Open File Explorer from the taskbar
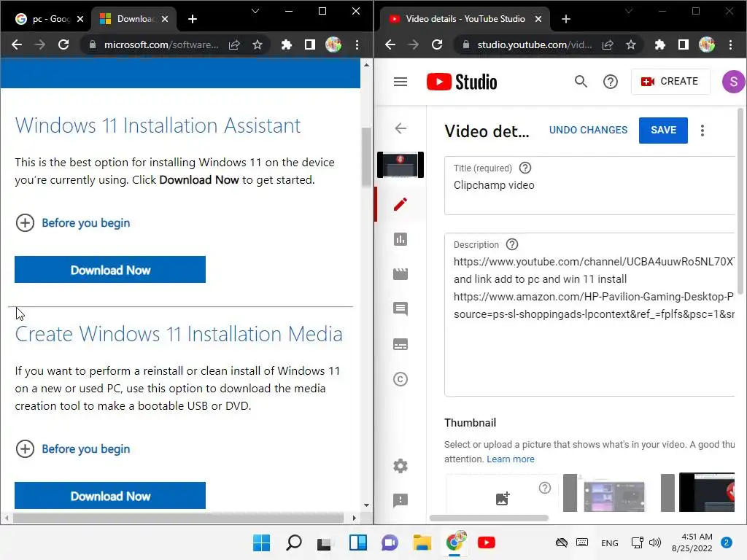 [422, 542]
